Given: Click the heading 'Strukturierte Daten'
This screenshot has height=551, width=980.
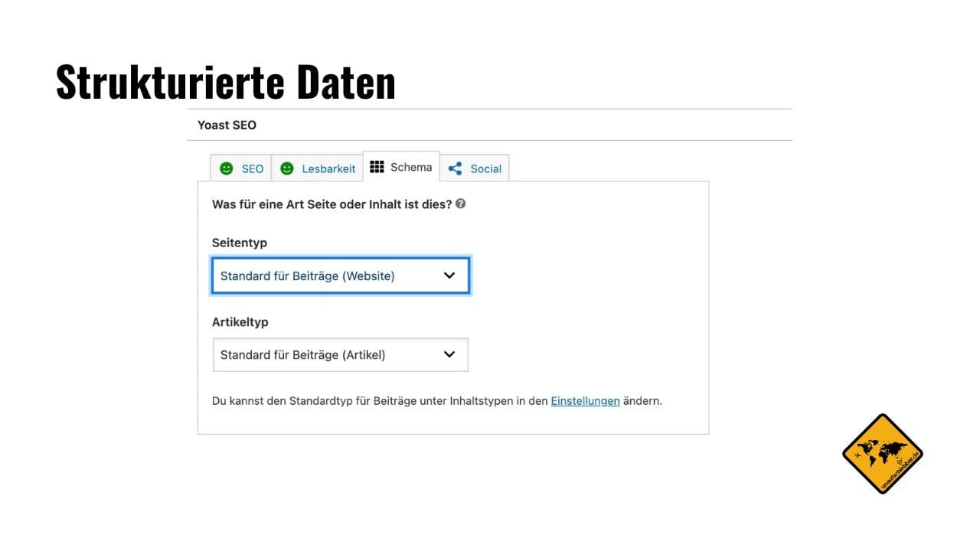Looking at the screenshot, I should click(x=226, y=82).
